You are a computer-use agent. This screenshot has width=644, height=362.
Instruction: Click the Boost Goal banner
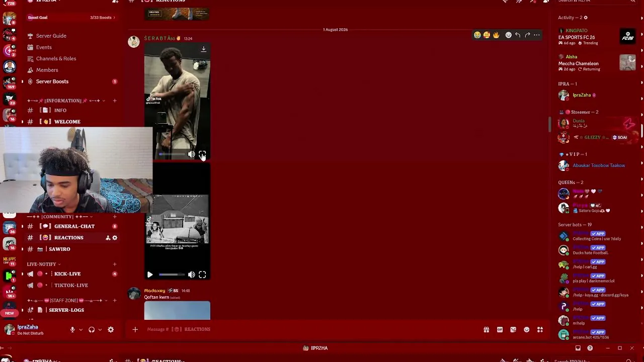pos(71,18)
